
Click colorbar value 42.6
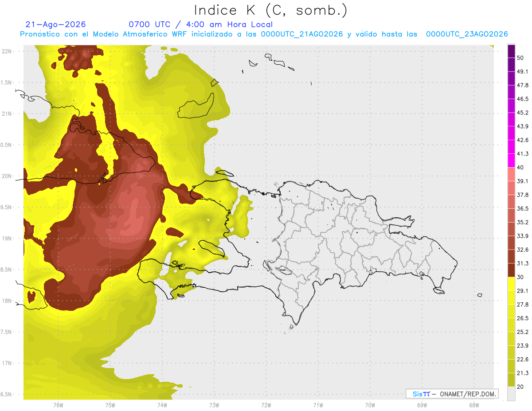pos(523,140)
